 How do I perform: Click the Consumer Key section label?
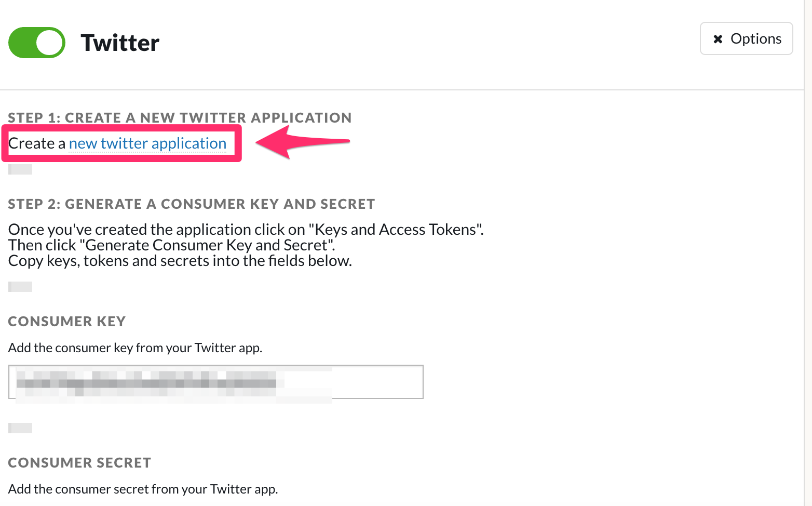[67, 322]
